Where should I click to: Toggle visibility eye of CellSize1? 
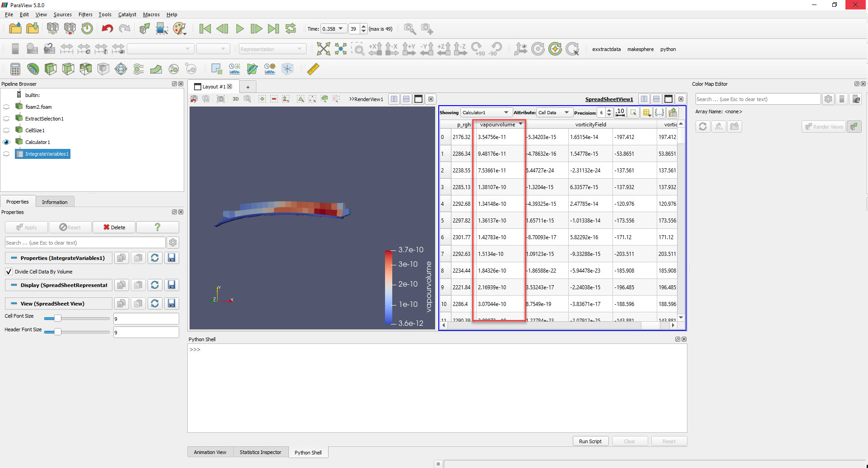[x=6, y=130]
